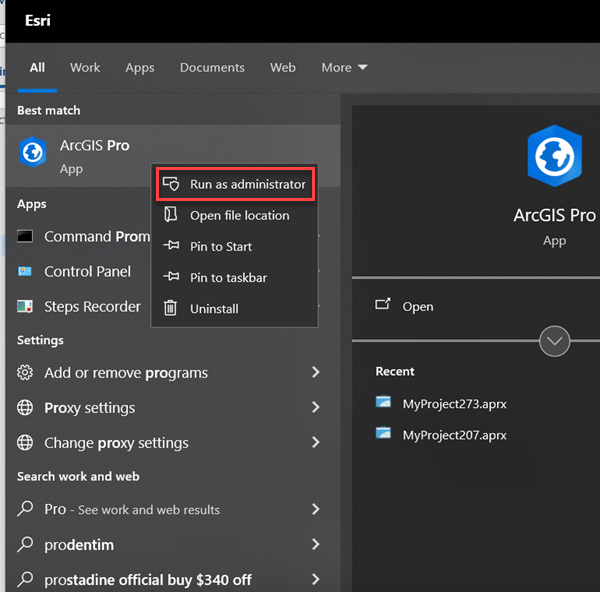Select prostadine official buy $340 off suggestion
The height and width of the screenshot is (592, 600).
click(x=173, y=579)
